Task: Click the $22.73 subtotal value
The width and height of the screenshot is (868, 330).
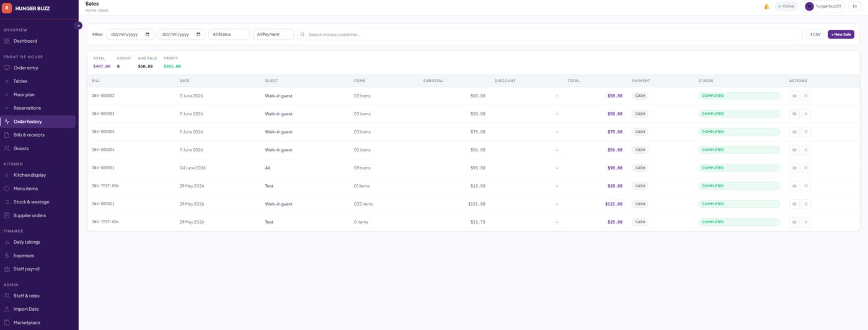Action: point(477,222)
